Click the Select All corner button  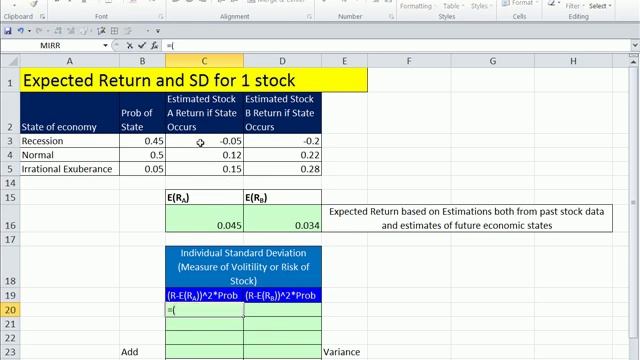(10, 61)
